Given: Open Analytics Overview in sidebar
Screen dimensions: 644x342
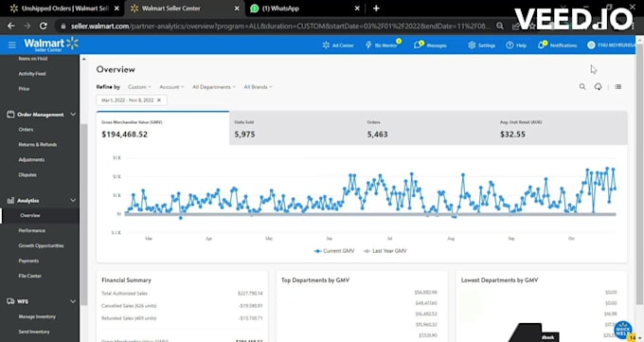Looking at the screenshot, I should [30, 215].
